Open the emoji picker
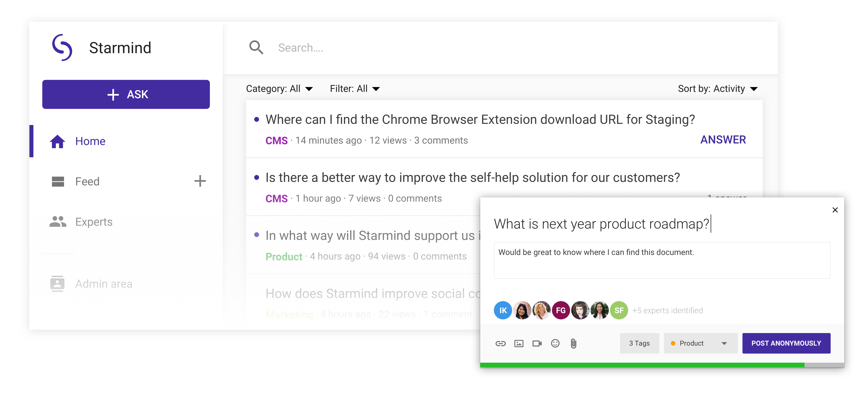This screenshot has width=868, height=400. coord(555,343)
